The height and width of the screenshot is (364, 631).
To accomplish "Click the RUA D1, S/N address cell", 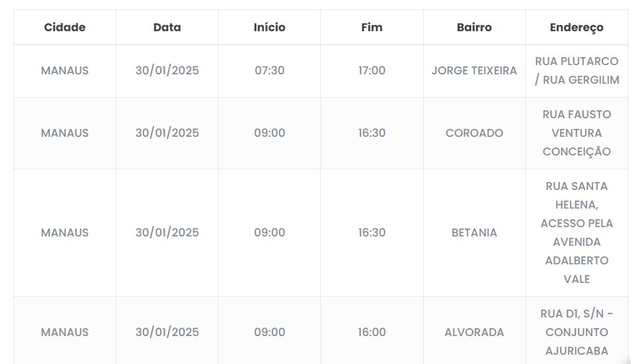I will (577, 332).
